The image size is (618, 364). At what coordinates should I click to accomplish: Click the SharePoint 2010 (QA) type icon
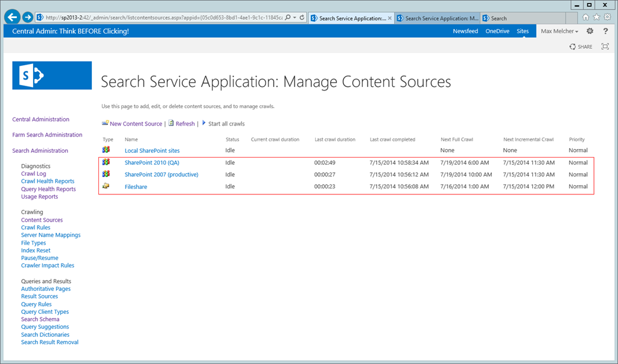coord(106,162)
